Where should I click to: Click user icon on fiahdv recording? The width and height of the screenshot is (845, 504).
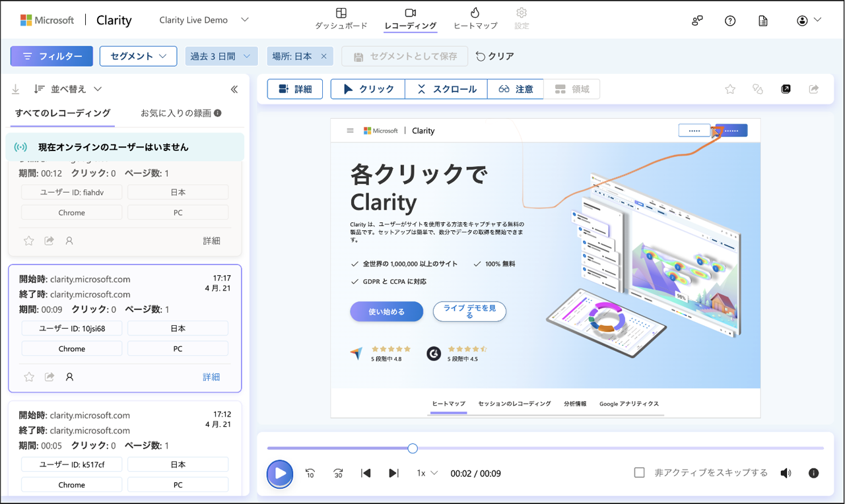pos(69,241)
